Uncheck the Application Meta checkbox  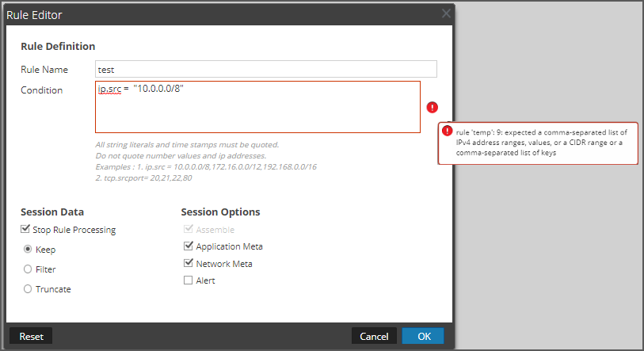point(188,246)
